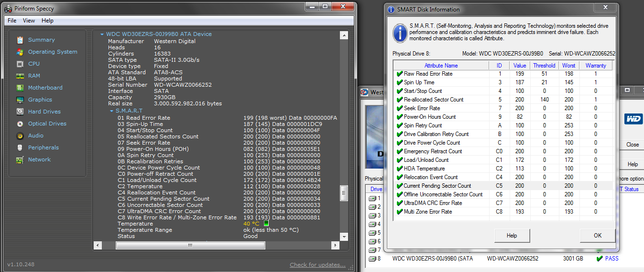Click the green check for Re-allocated Sector Count

399,100
